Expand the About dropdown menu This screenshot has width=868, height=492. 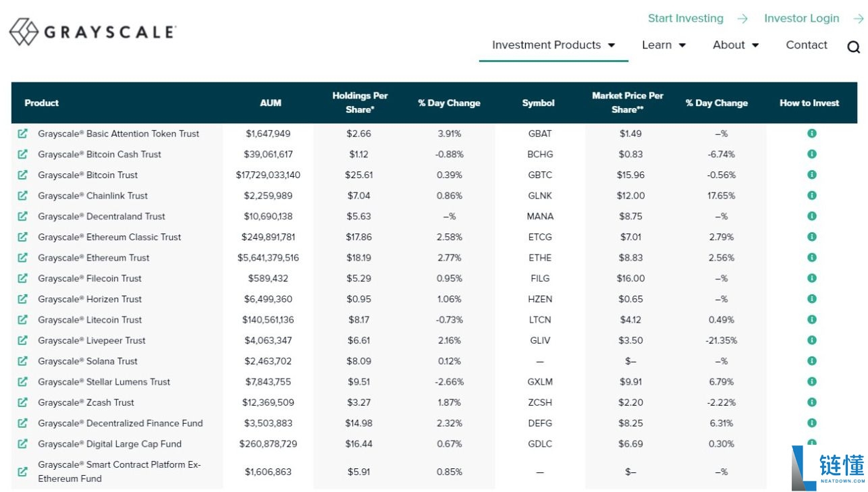(x=736, y=45)
